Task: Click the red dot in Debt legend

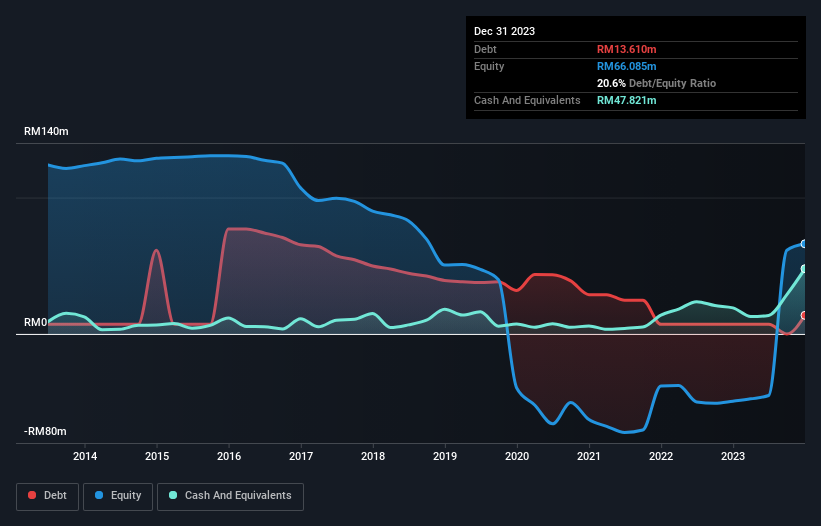Action: point(32,495)
